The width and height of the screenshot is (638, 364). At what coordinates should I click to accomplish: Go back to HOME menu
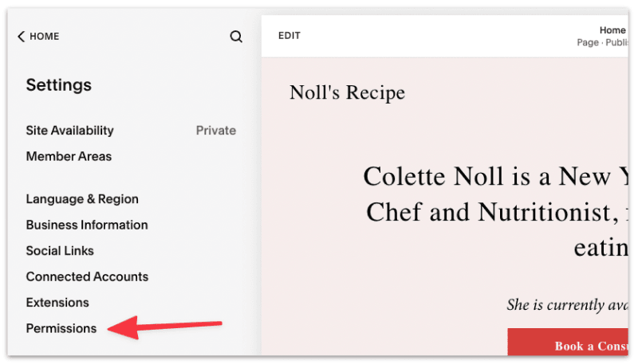[38, 36]
